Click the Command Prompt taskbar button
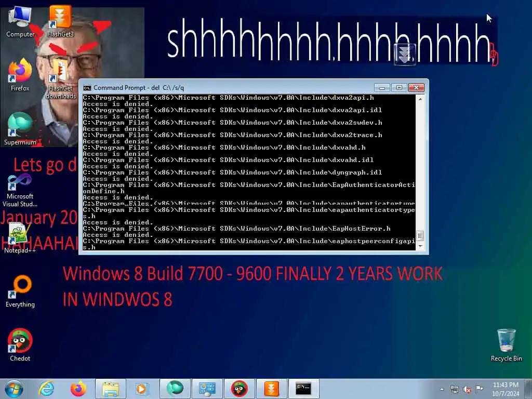Screen dimensions: 532x399 pos(303,389)
